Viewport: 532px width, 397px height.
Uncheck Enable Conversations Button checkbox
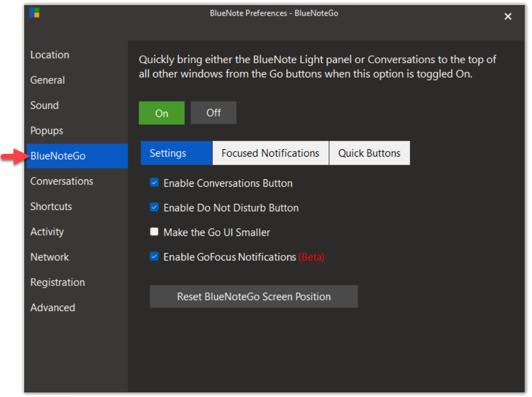coord(154,183)
